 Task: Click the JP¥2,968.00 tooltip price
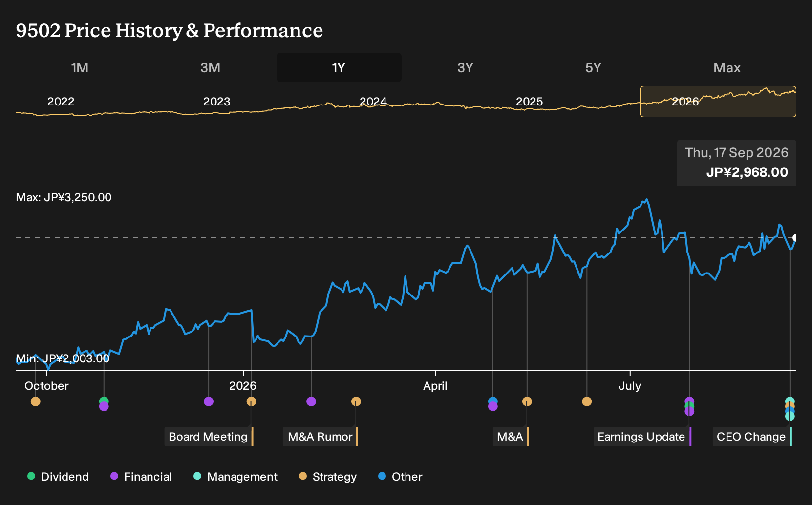[747, 172]
